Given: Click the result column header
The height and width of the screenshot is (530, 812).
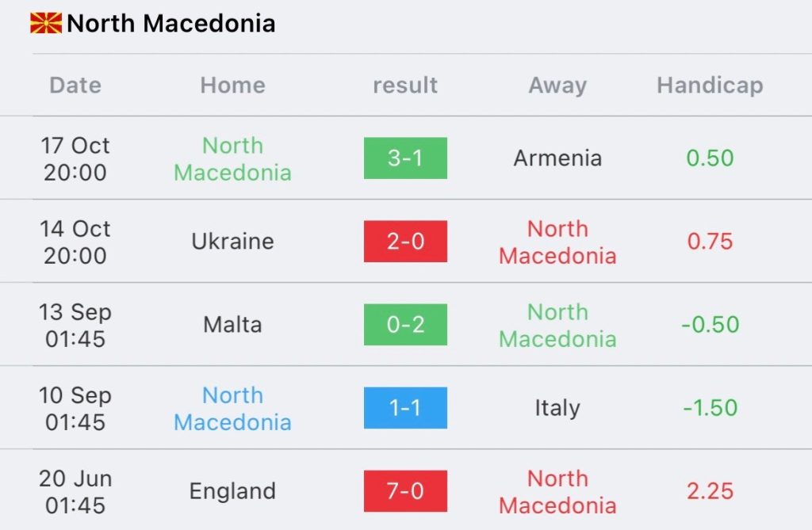Looking at the screenshot, I should pos(405,86).
